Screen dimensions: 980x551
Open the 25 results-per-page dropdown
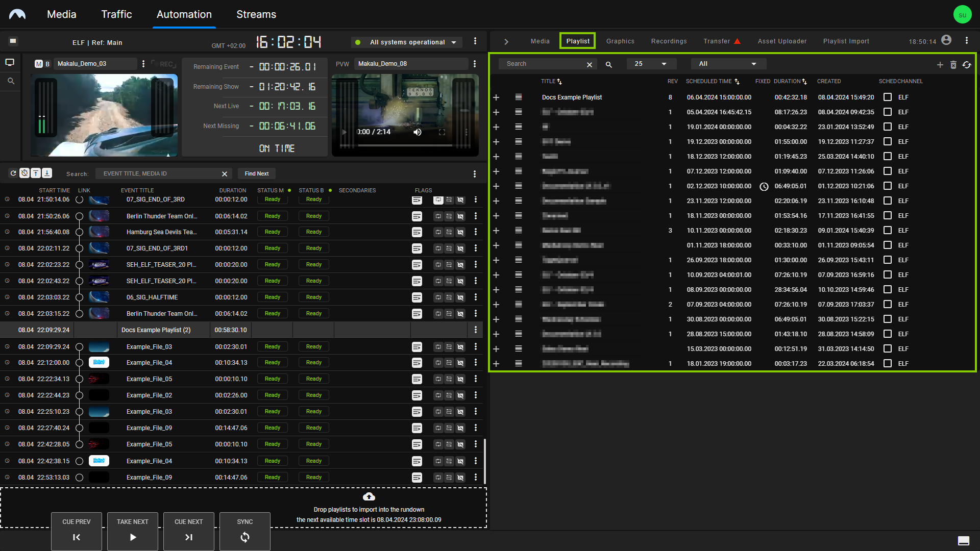(x=651, y=63)
